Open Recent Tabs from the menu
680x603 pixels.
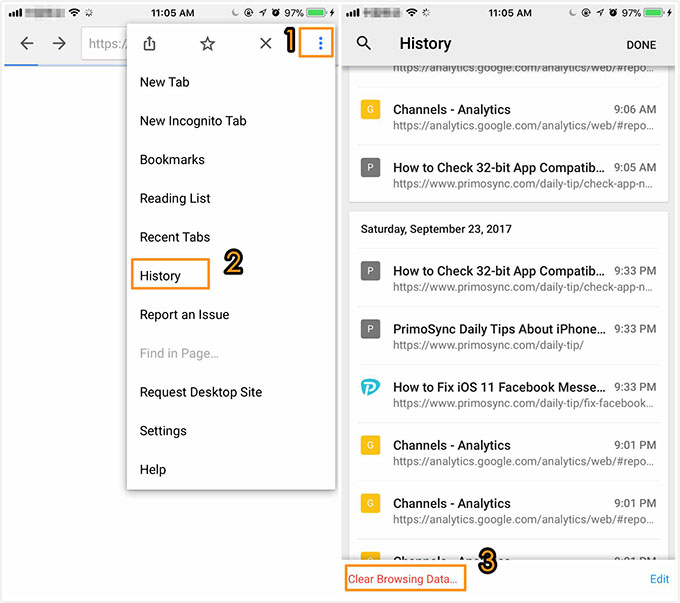pyautogui.click(x=175, y=237)
